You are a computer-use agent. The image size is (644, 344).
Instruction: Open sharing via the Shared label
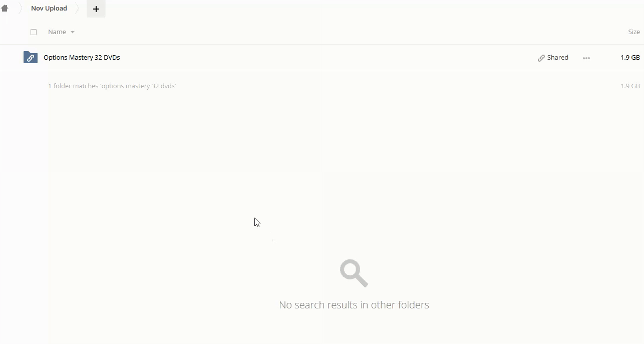557,58
